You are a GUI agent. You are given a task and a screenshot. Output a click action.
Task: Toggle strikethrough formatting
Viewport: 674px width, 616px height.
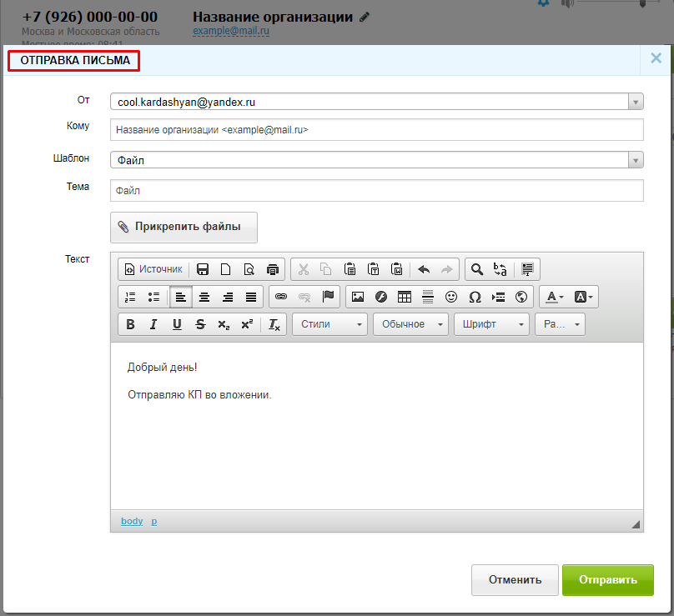(x=200, y=324)
